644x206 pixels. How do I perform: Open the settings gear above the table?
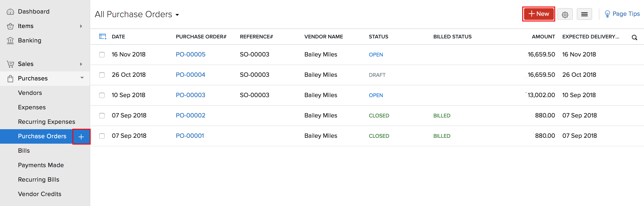[565, 14]
